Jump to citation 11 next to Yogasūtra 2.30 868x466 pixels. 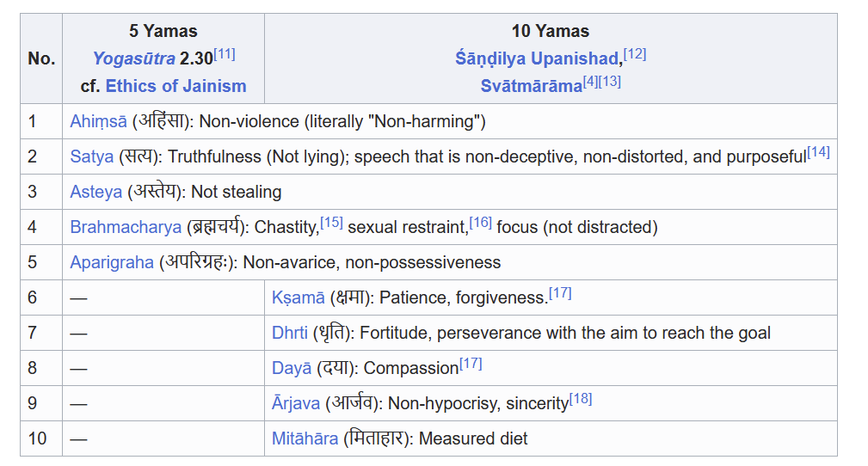click(225, 54)
